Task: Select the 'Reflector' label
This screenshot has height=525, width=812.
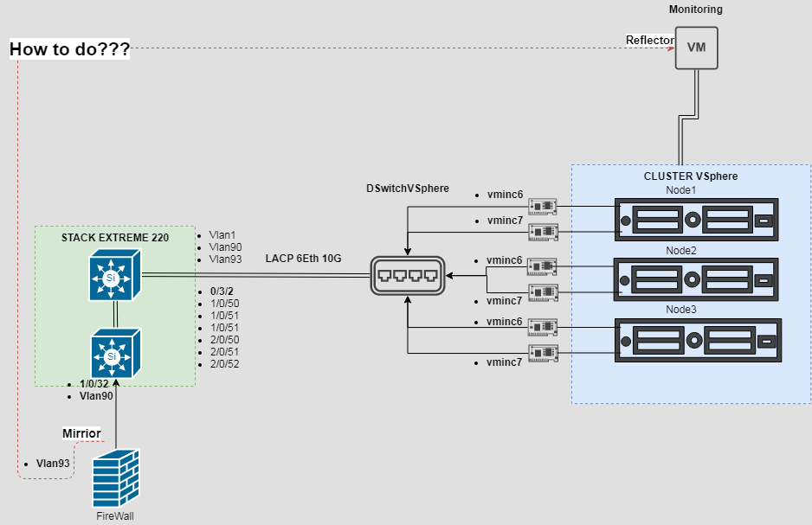Action: pos(649,41)
